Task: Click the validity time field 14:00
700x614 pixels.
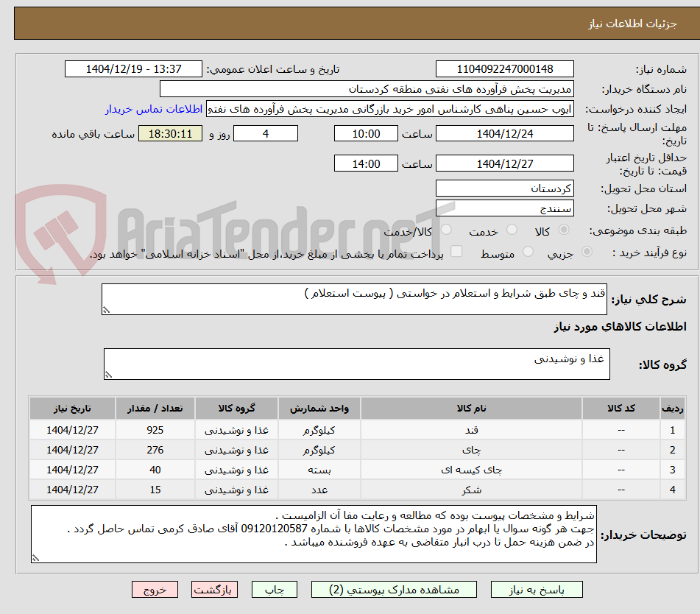Action: 366,163
